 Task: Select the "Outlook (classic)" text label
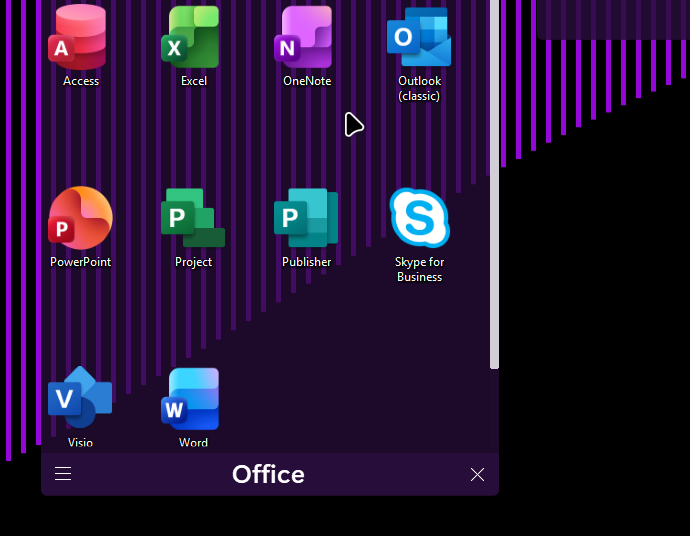[x=419, y=88]
